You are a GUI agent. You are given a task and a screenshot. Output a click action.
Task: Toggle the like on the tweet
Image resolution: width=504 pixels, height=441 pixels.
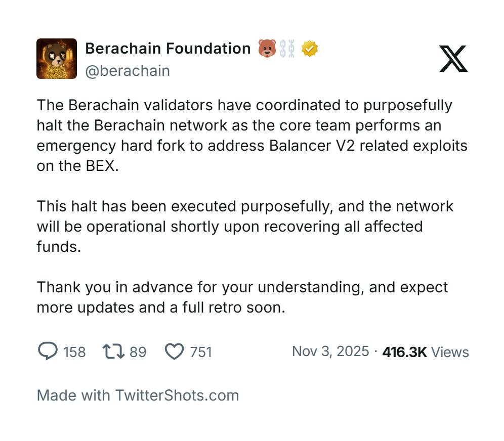[175, 351]
